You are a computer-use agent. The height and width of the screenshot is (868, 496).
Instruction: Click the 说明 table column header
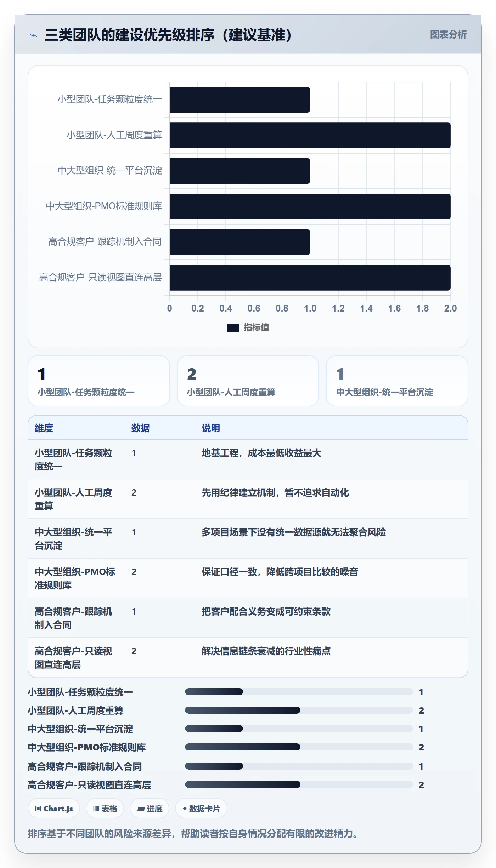(x=211, y=428)
